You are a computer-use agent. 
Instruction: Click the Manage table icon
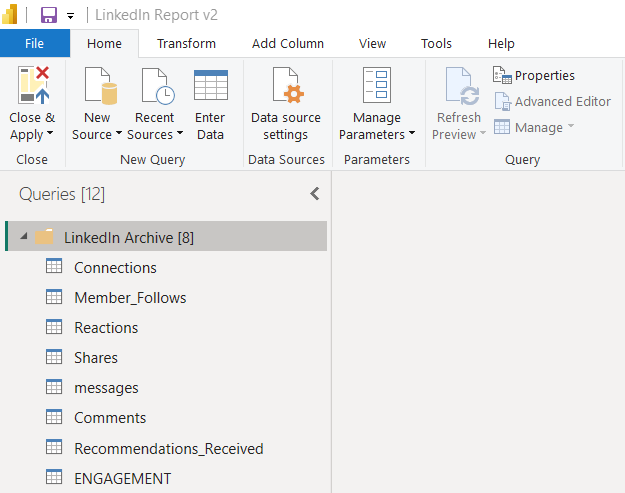click(502, 127)
